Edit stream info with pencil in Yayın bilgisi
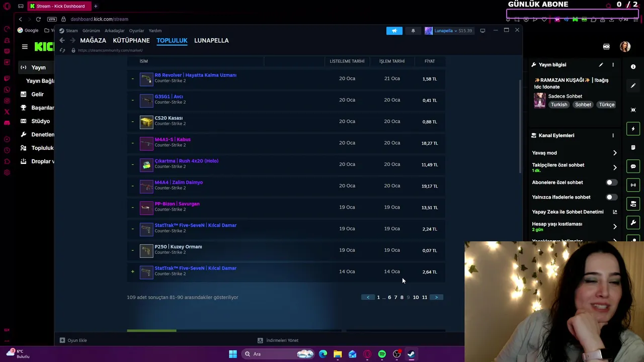The width and height of the screenshot is (644, 362). 601,65
